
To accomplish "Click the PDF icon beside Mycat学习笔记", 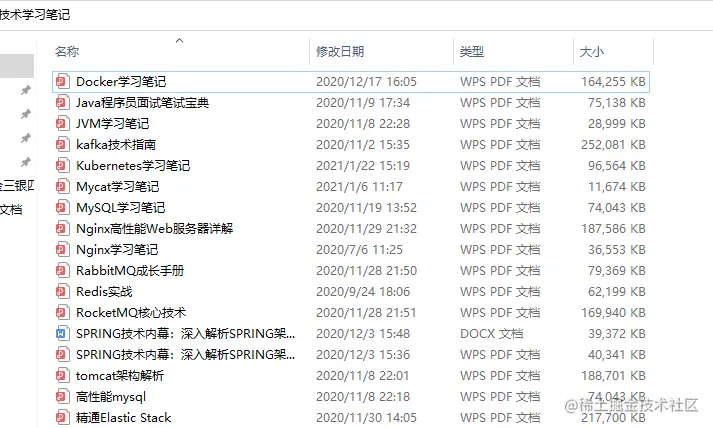I will point(62,186).
